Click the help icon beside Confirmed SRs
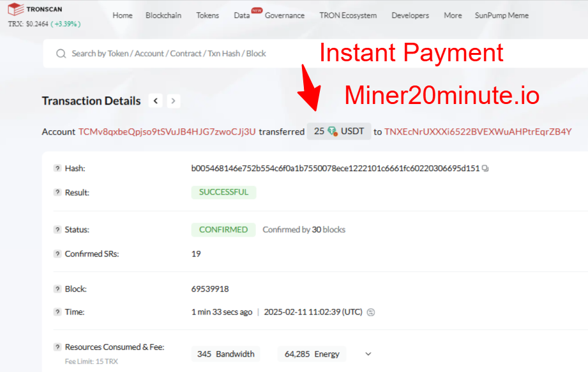The height and width of the screenshot is (372, 588). tap(57, 253)
